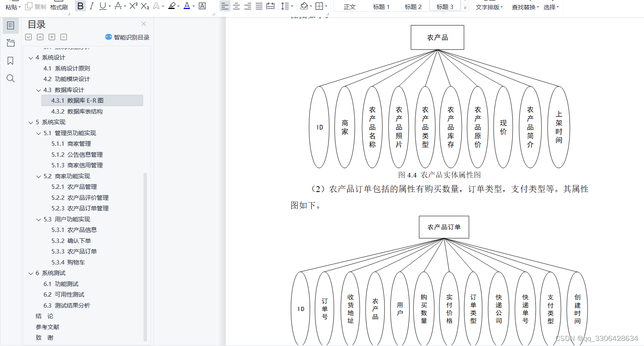Image resolution: width=644 pixels, height=346 pixels.
Task: Align text right
Action: (x=248, y=6)
